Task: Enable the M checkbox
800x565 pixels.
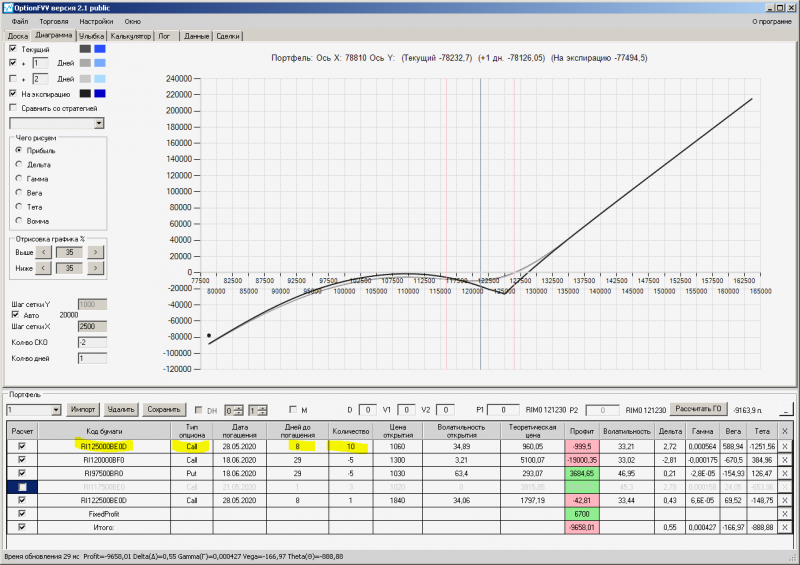Action: pyautogui.click(x=293, y=409)
